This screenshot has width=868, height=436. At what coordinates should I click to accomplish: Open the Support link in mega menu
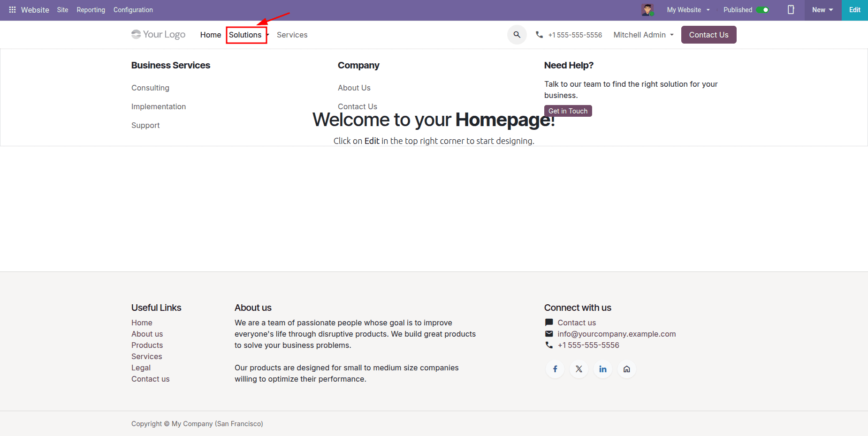pyautogui.click(x=145, y=125)
